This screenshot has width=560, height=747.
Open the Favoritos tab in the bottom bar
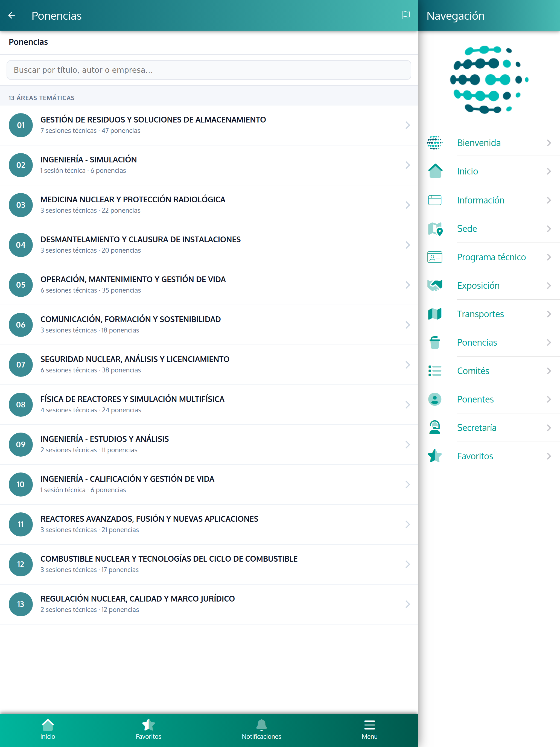(148, 730)
